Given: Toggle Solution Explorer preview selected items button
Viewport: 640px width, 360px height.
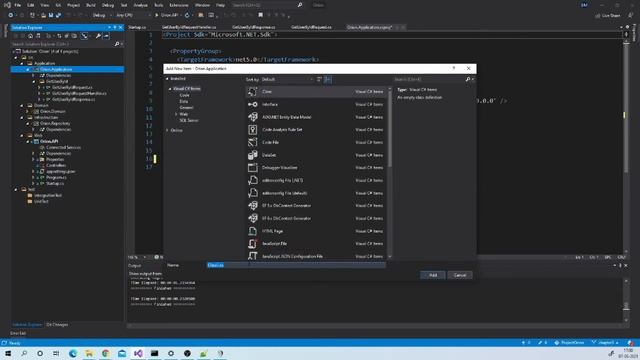Looking at the screenshot, I should point(106,36).
